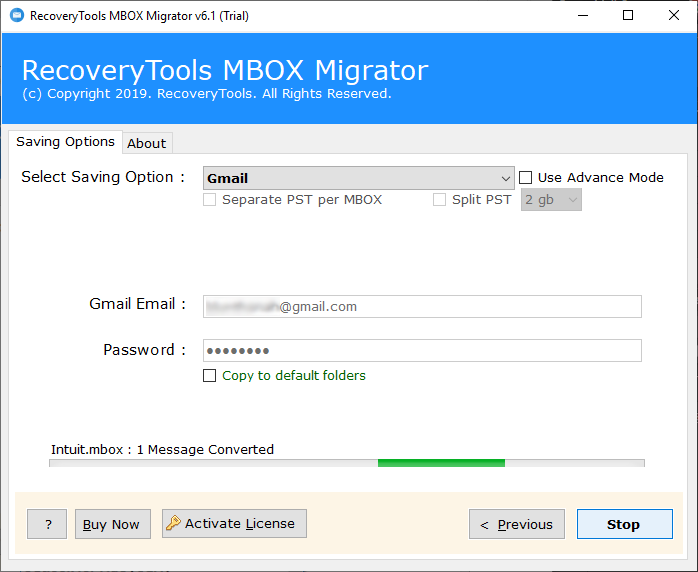Click the Stop button
The height and width of the screenshot is (572, 698).
click(625, 524)
